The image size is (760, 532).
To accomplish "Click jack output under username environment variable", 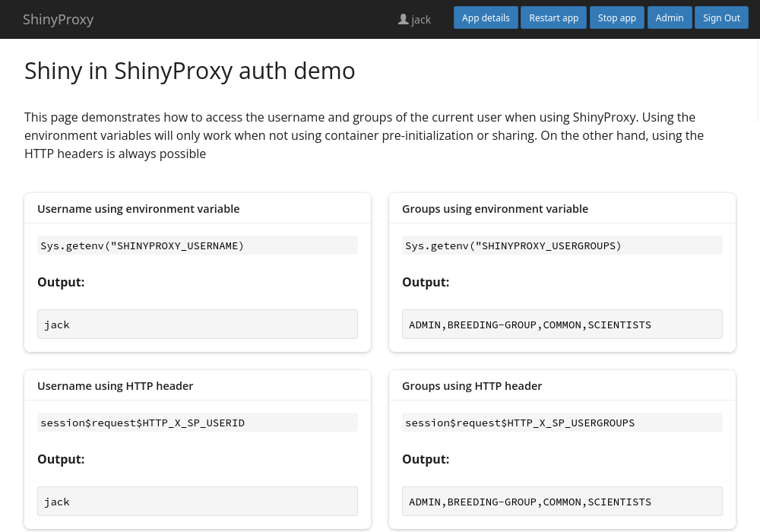I will [198, 325].
